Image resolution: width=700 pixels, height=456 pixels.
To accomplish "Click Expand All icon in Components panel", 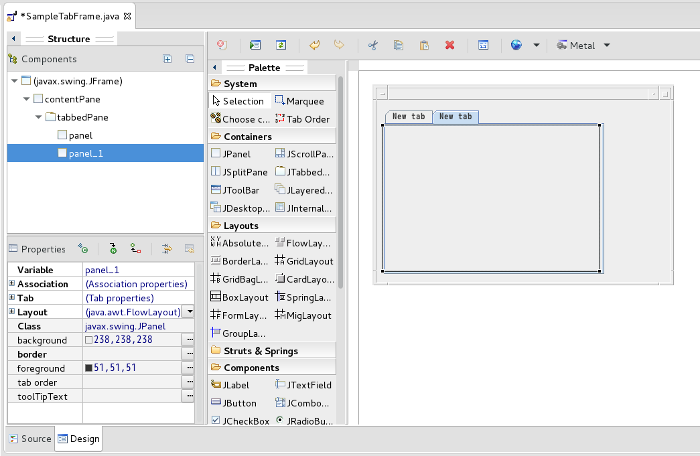I will click(167, 59).
